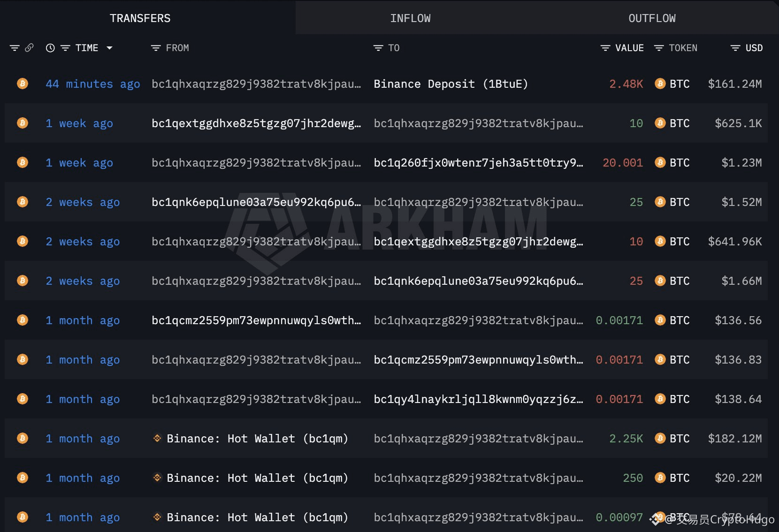Click the $641.96K USD amount

pos(735,242)
